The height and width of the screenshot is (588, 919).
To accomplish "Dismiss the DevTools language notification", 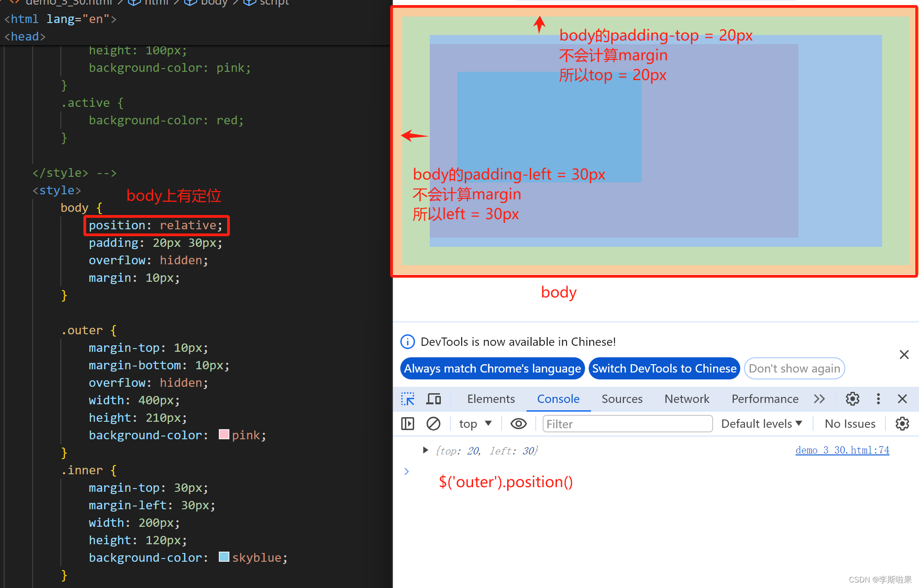I will [904, 355].
